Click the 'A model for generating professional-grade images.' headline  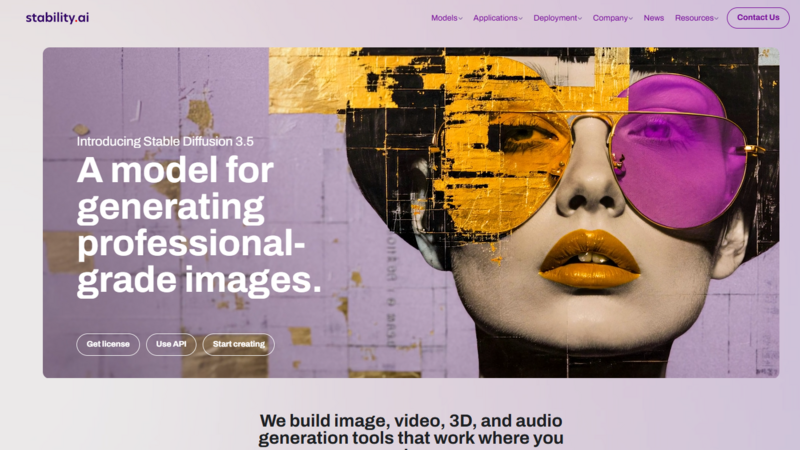pos(199,226)
